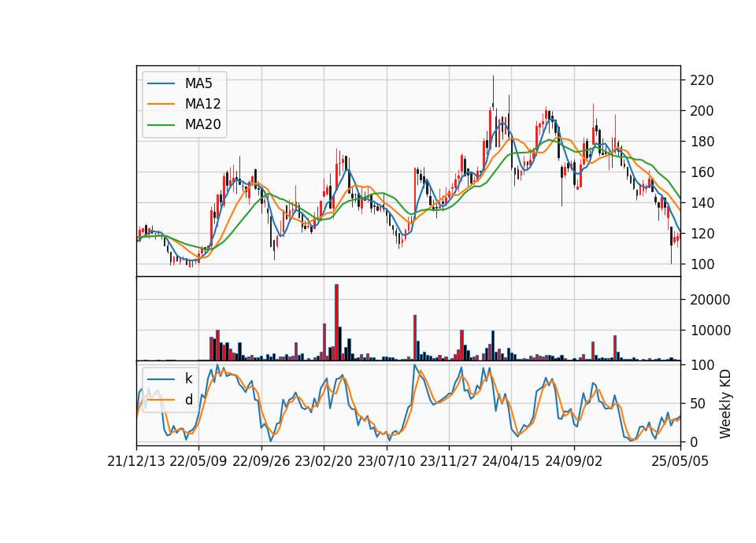Click the 200 price axis label
The width and height of the screenshot is (756, 543).
[702, 111]
